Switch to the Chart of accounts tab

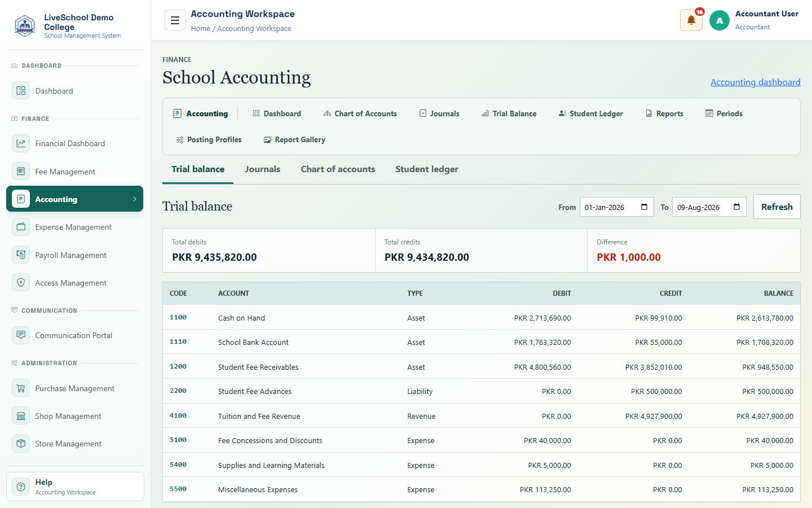338,169
